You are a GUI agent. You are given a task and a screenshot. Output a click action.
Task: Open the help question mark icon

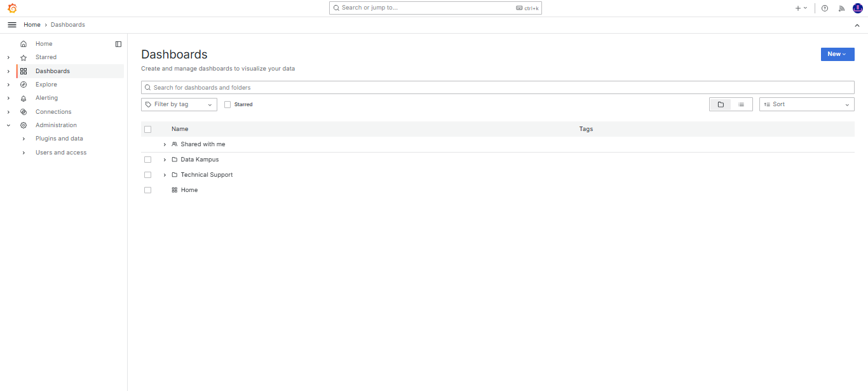pyautogui.click(x=825, y=8)
